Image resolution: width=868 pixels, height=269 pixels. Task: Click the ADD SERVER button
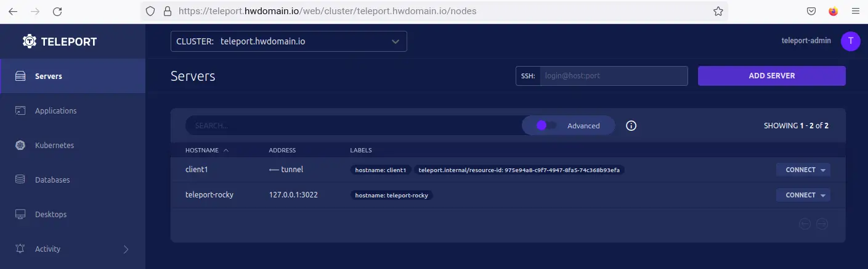[771, 76]
